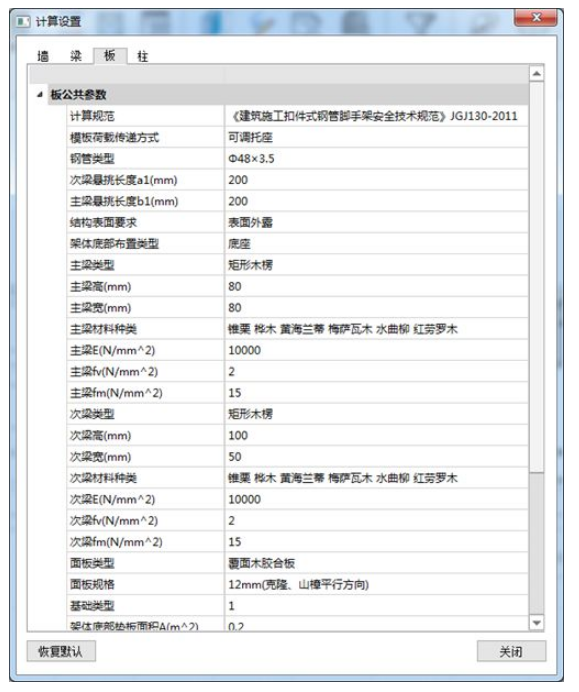Image resolution: width=579 pixels, height=692 pixels.
Task: Open the 次梁材料种类 value cell
Action: tap(376, 478)
